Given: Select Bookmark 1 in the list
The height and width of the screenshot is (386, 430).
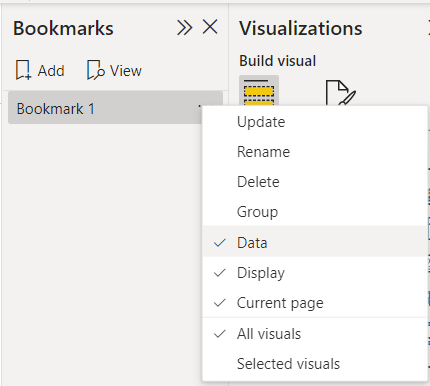Looking at the screenshot, I should click(x=115, y=108).
